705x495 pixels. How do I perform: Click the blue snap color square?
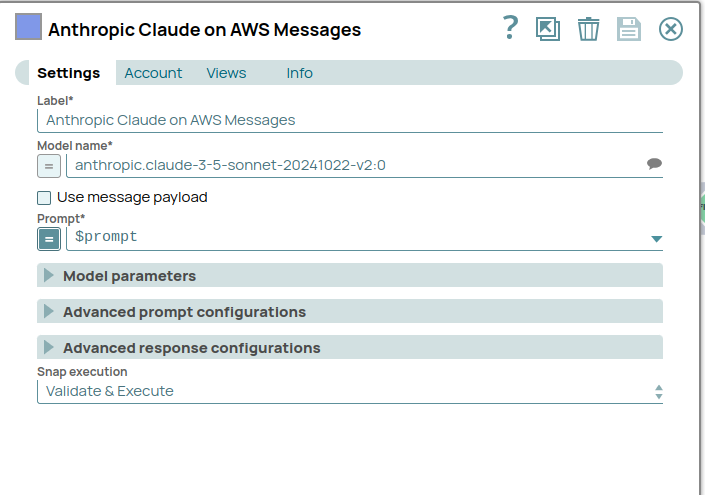tap(28, 28)
